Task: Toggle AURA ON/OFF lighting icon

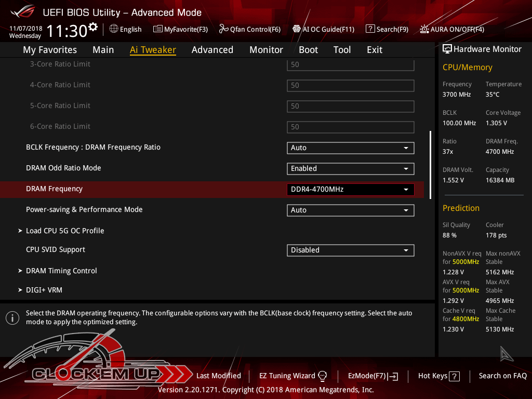Action: click(x=424, y=29)
